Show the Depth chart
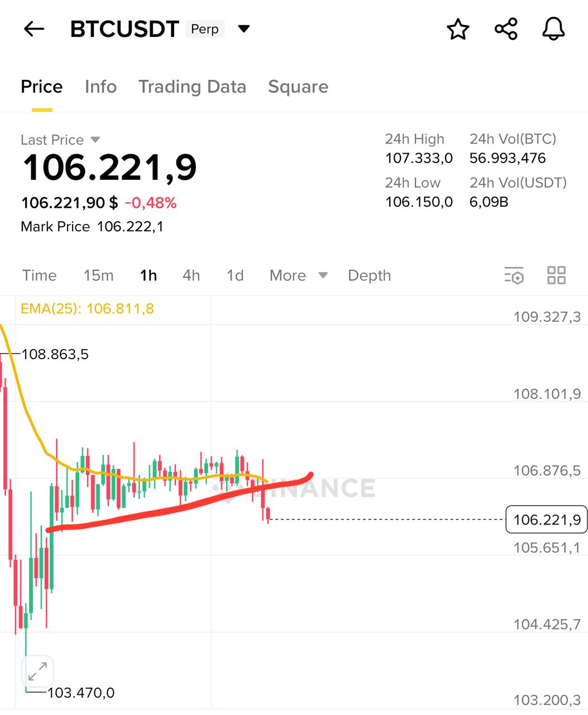588x715 pixels. click(x=369, y=275)
